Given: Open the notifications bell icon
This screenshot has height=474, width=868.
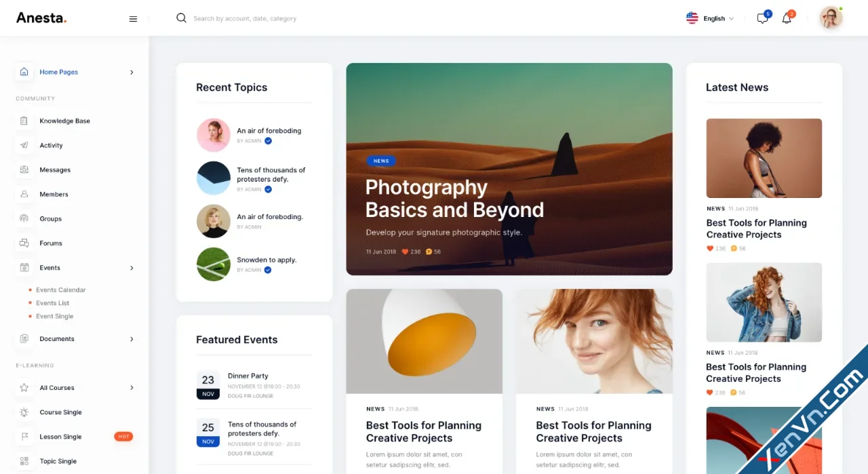Looking at the screenshot, I should (x=787, y=18).
